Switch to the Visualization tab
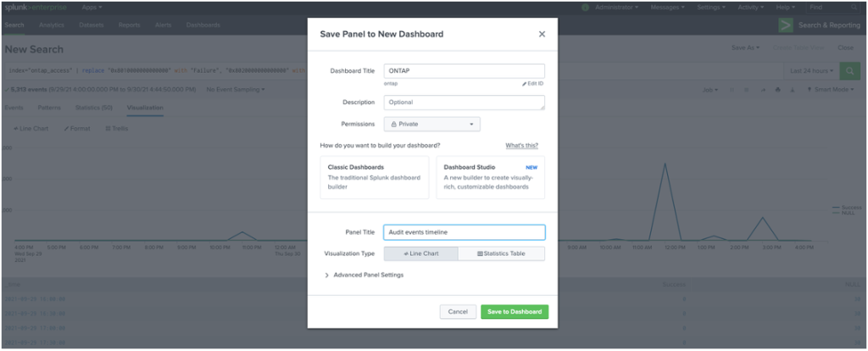Screen dimensions: 868x351 pos(145,108)
